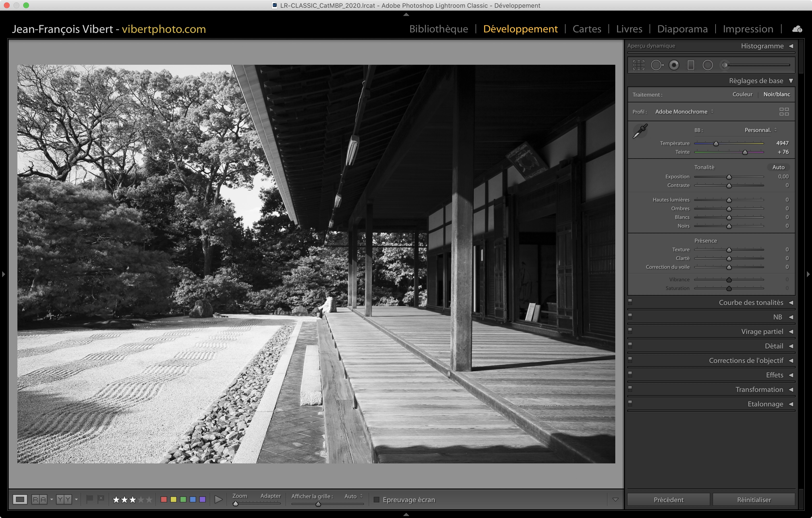This screenshot has height=518, width=812.
Task: Select the Crop overlay tool
Action: pyautogui.click(x=638, y=65)
